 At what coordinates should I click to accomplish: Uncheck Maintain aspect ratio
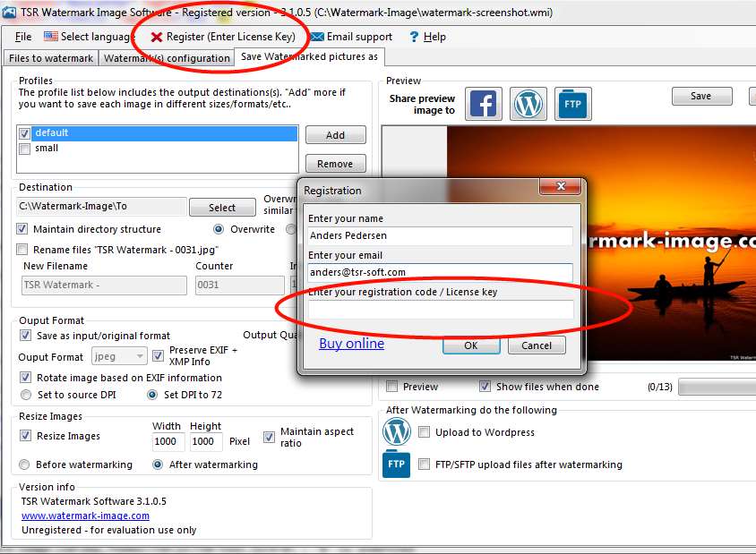click(x=269, y=437)
